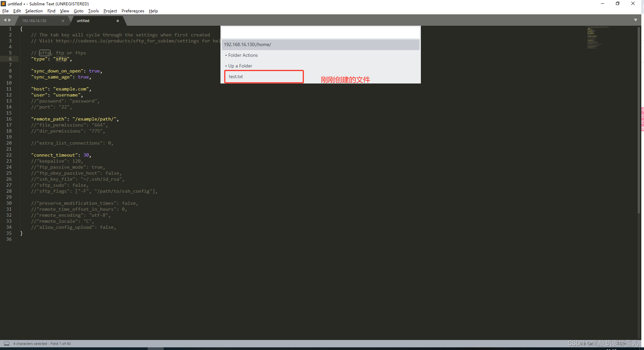Click the "connect_timeout": 30 line

point(61,155)
